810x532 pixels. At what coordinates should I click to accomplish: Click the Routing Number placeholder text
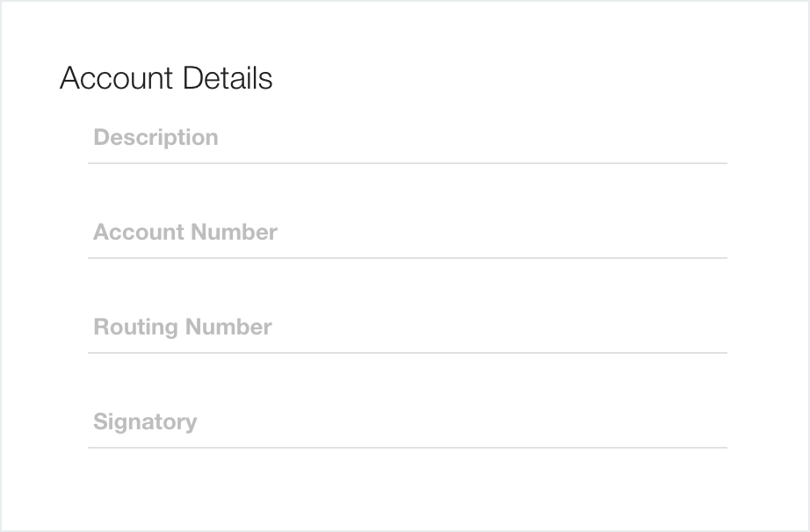pyautogui.click(x=183, y=327)
